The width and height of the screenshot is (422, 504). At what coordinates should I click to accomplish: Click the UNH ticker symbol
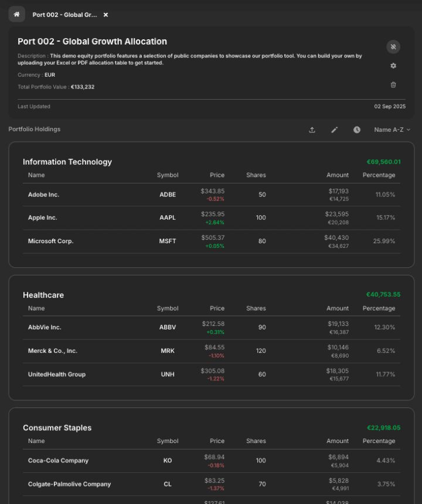click(167, 374)
